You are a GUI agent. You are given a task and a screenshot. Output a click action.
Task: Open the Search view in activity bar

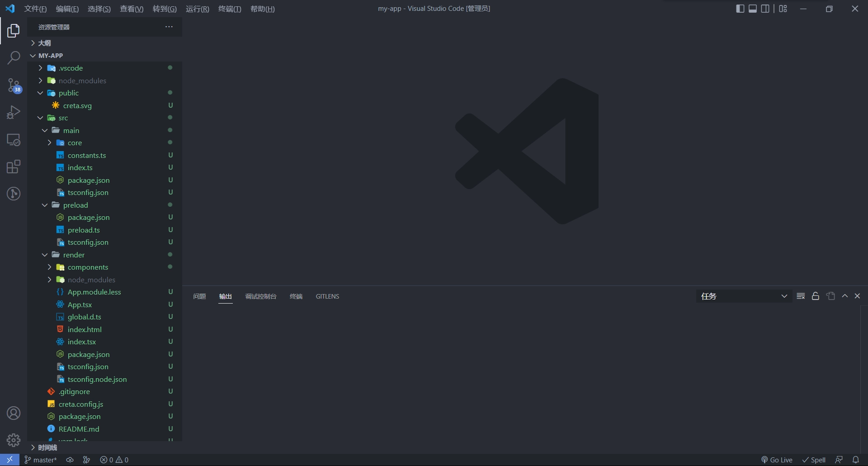[14, 58]
